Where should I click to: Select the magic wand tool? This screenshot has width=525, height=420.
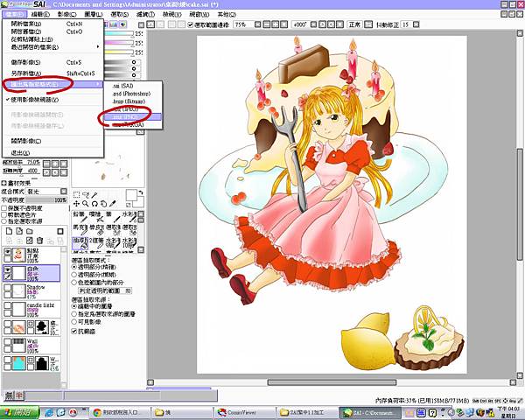94,194
